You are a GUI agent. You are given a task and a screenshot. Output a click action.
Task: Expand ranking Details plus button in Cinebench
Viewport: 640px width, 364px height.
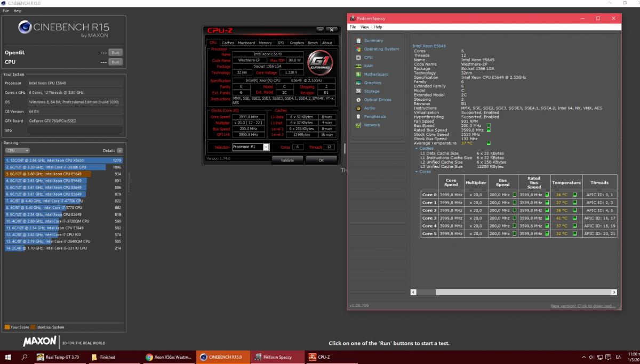click(120, 151)
